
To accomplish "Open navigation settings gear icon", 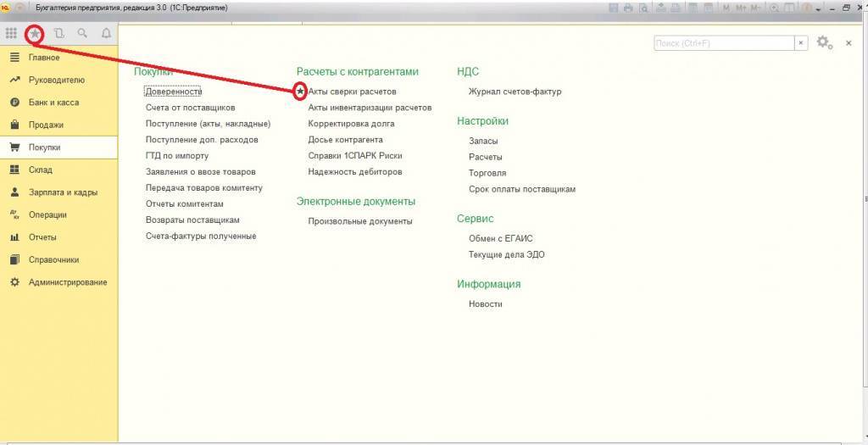I will click(823, 42).
